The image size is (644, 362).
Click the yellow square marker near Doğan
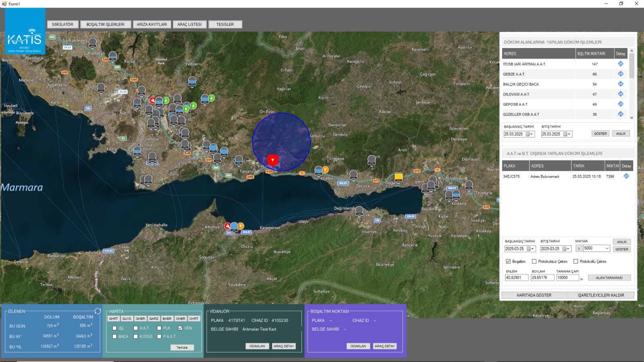[398, 177]
